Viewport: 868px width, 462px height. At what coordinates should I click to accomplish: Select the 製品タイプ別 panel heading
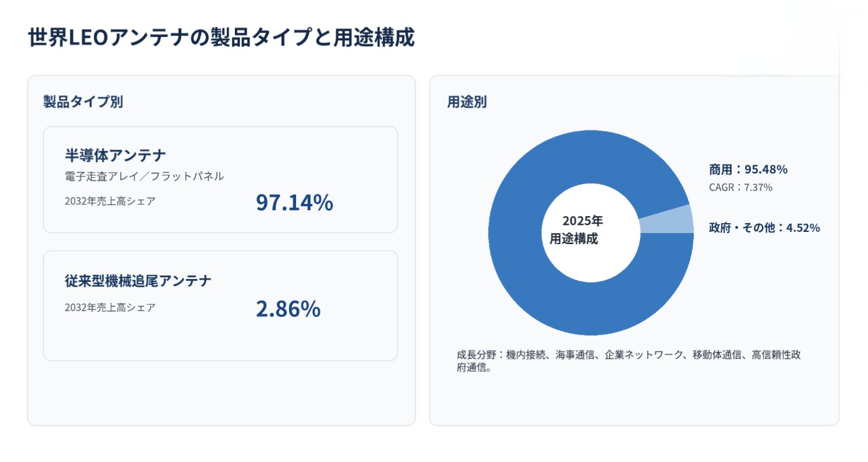click(x=83, y=102)
